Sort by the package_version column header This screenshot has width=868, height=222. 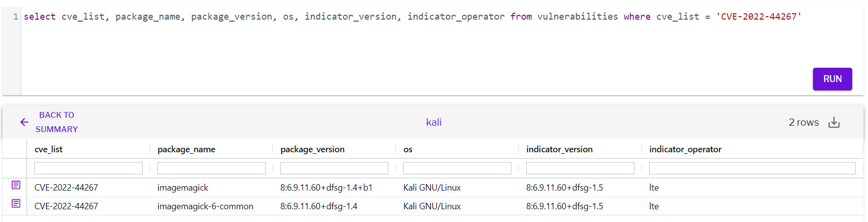tap(312, 149)
